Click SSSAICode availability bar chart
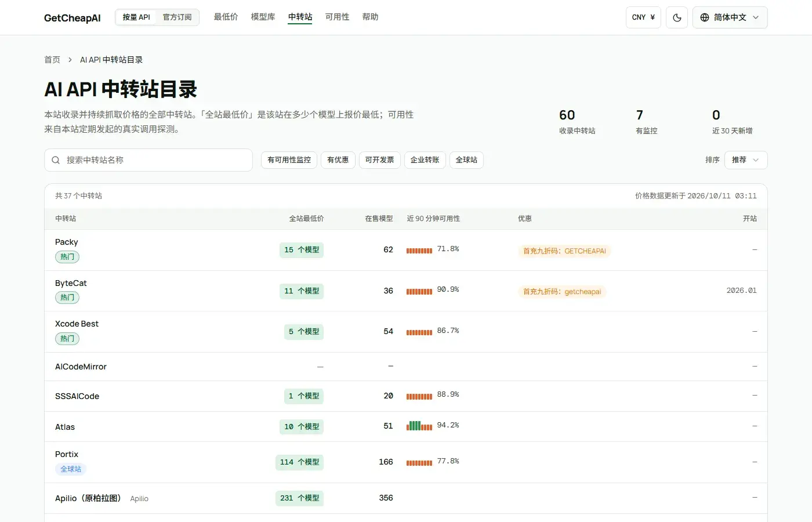 coord(419,396)
